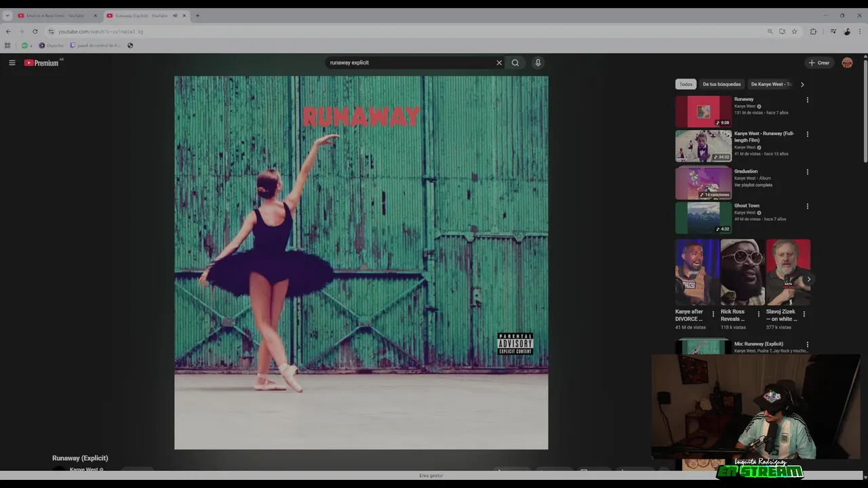Open Kanye West channel link under title

pyautogui.click(x=84, y=469)
